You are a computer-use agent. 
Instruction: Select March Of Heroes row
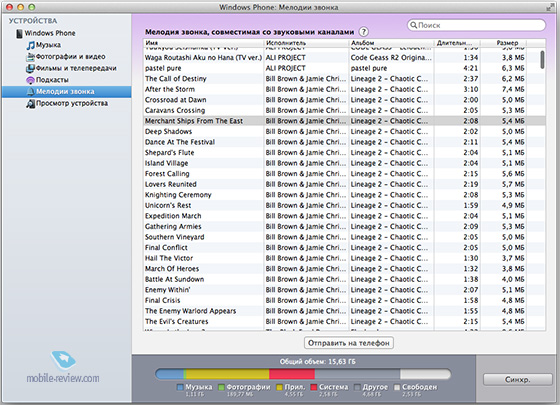tap(344, 269)
